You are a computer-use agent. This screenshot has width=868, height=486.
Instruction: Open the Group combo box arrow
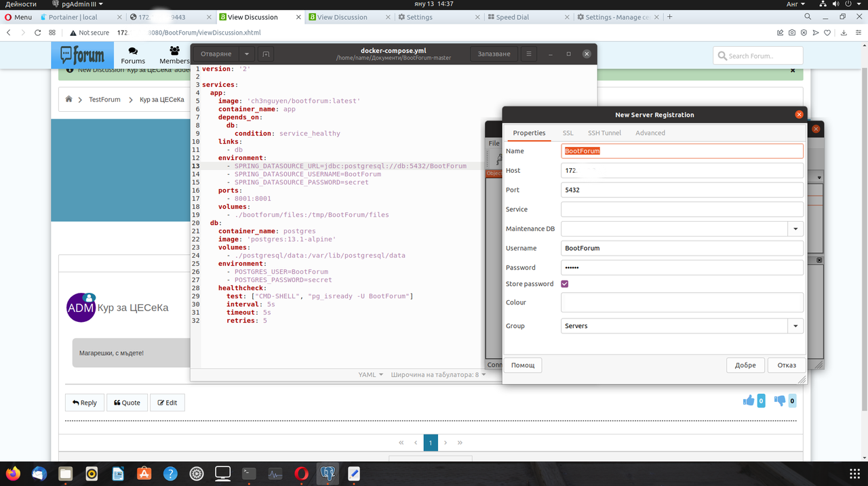point(795,326)
